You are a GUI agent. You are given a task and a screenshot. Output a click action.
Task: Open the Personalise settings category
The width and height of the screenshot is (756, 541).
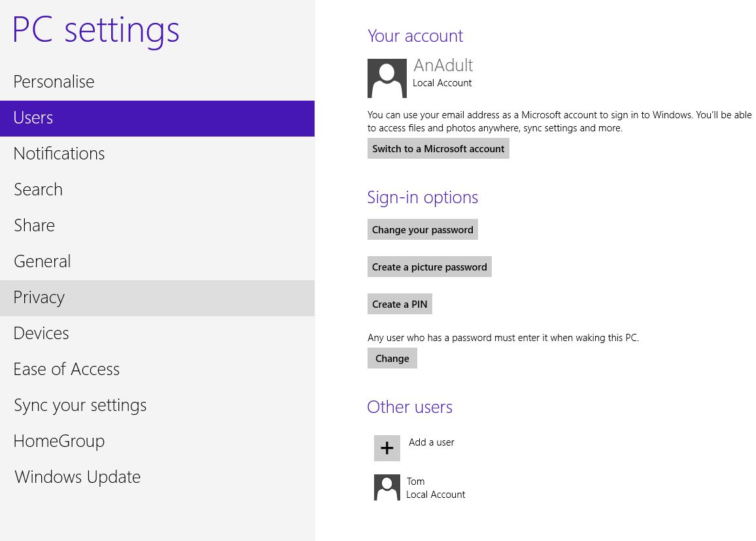tap(157, 82)
